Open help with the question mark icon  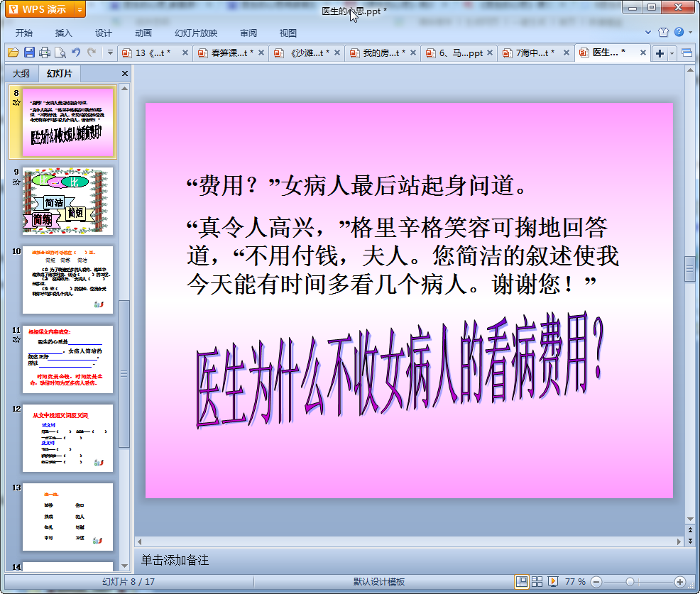click(679, 32)
